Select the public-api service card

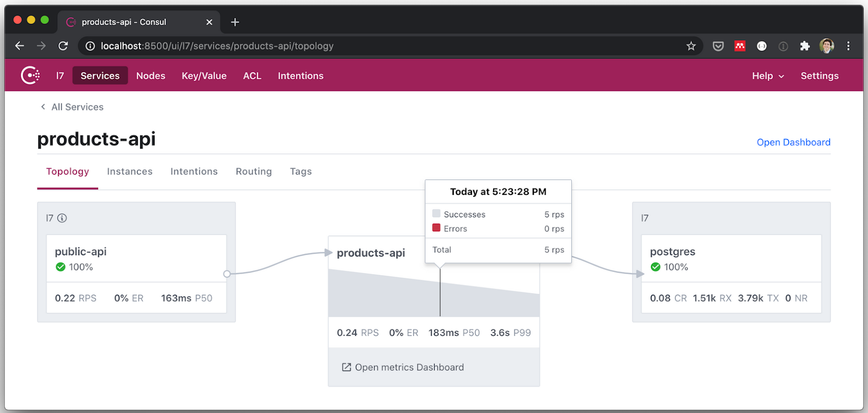coord(136,259)
